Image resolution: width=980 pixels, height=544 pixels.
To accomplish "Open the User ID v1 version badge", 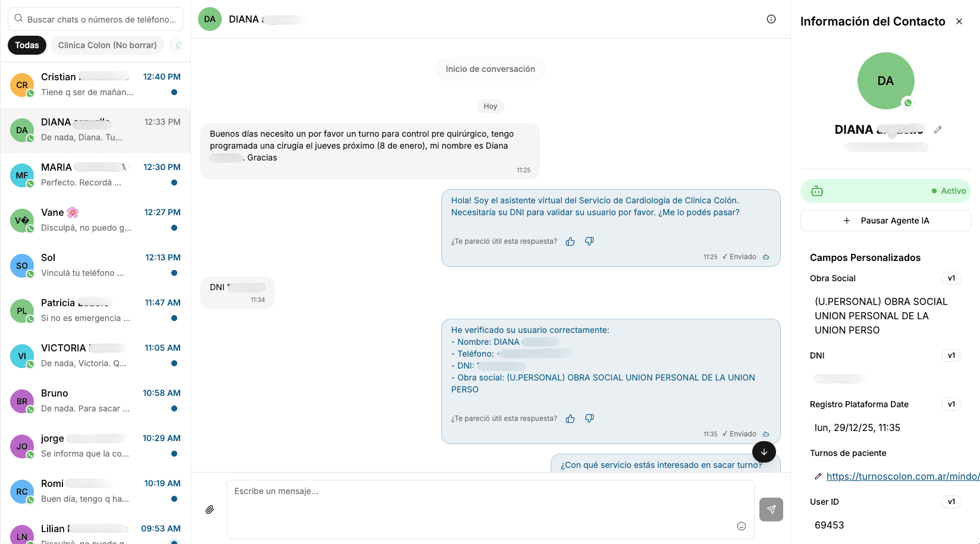I will [951, 502].
